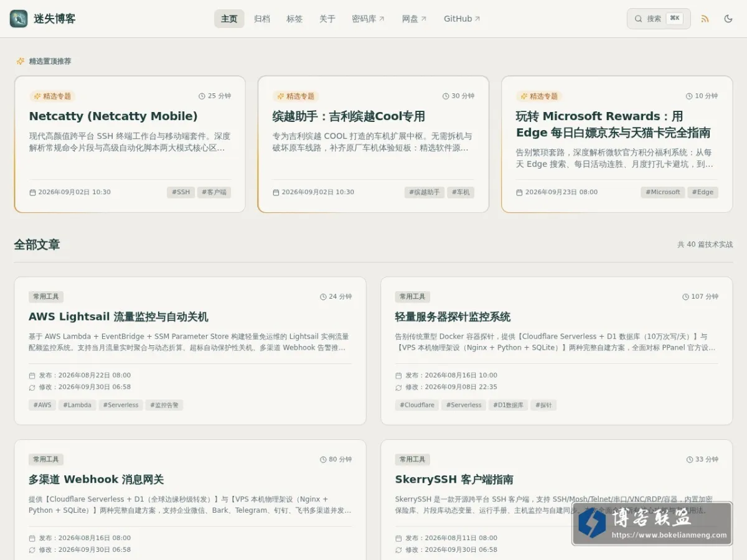Screen dimensions: 747x560
Task: Click the ⌘K shortcut badge
Action: pyautogui.click(x=674, y=19)
